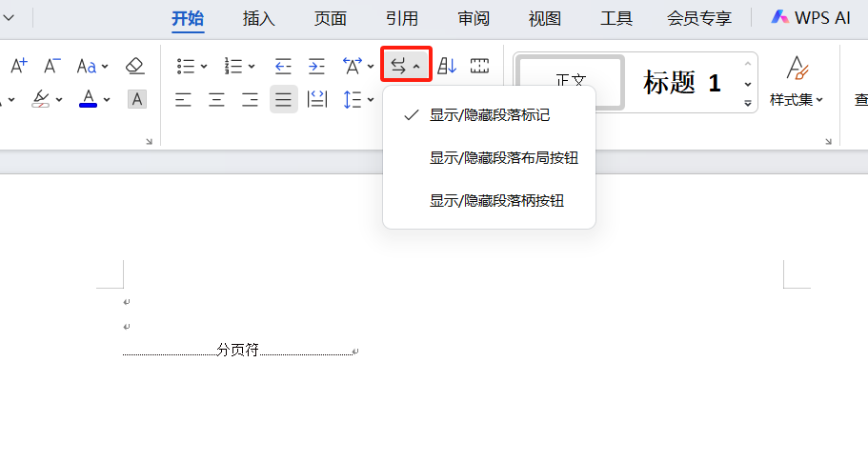The width and height of the screenshot is (868, 463).
Task: Increase paragraph indent
Action: point(316,66)
